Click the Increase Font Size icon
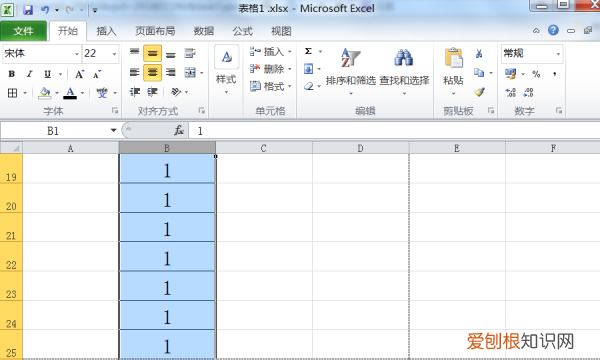This screenshot has width=600, height=360. pyautogui.click(x=79, y=74)
